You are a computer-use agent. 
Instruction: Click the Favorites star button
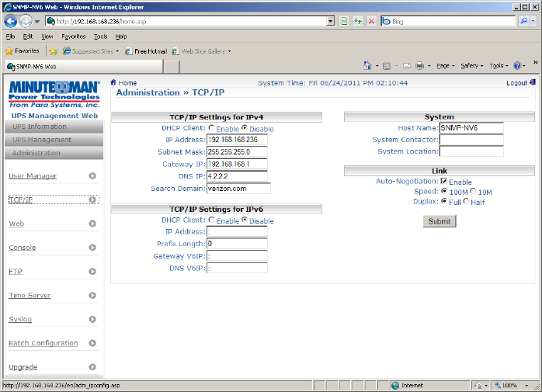(23, 51)
